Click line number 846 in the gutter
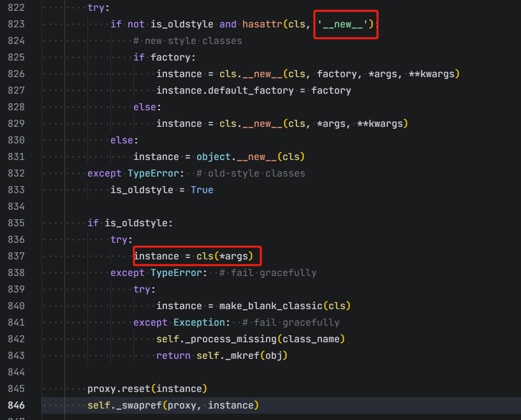This screenshot has height=420, width=521. pyautogui.click(x=13, y=405)
